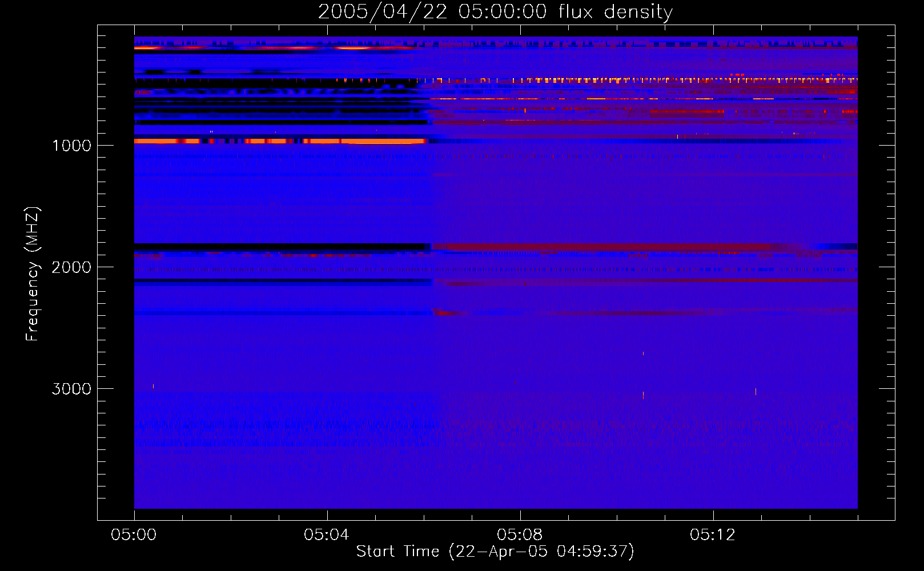The width and height of the screenshot is (924, 571).
Task: Click the bright orange band near 1000 MHz
Action: (280, 141)
